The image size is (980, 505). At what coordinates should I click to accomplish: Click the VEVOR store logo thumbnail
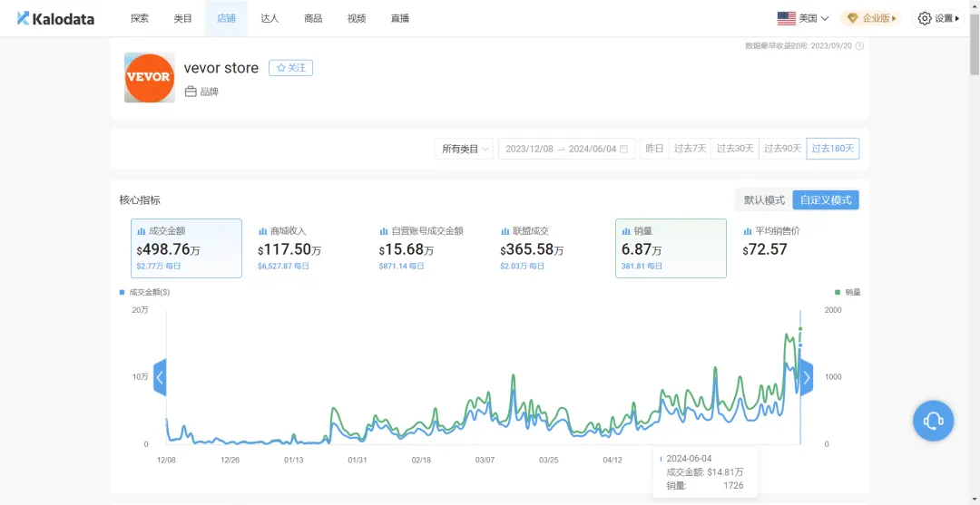149,77
